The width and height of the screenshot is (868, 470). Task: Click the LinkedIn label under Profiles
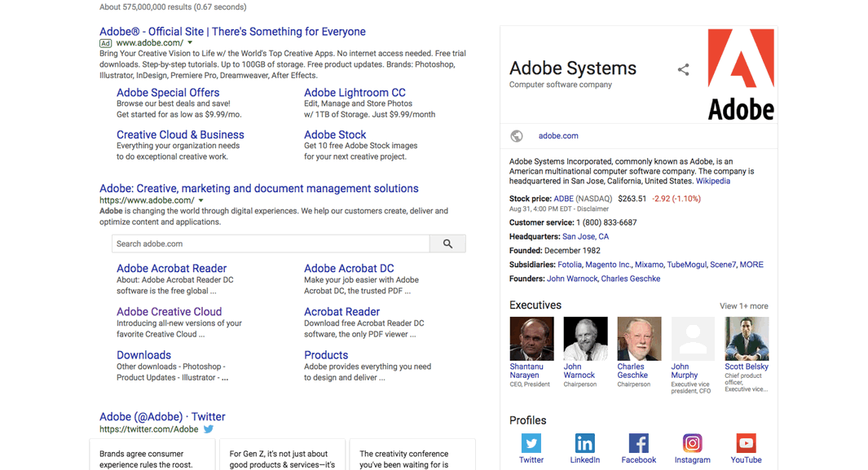[x=584, y=460]
